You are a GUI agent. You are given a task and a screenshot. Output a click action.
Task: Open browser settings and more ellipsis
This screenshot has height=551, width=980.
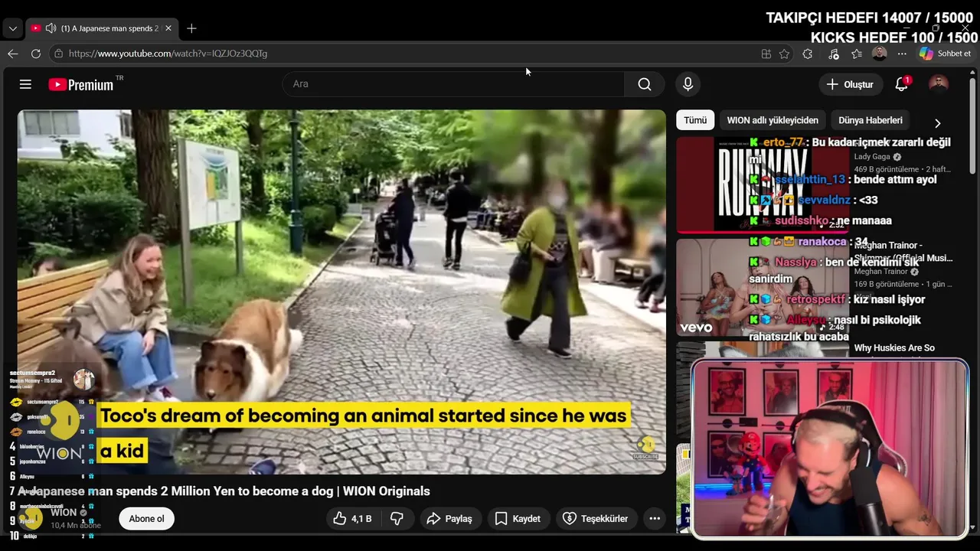coord(902,54)
